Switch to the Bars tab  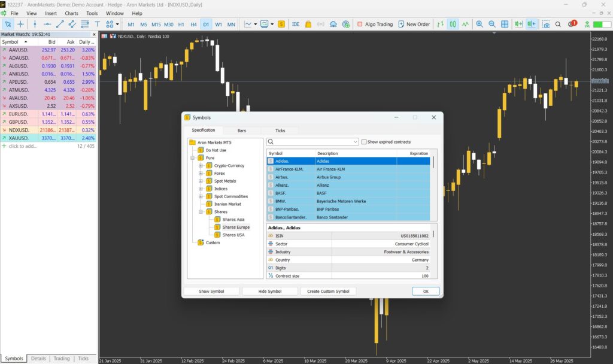tap(242, 131)
